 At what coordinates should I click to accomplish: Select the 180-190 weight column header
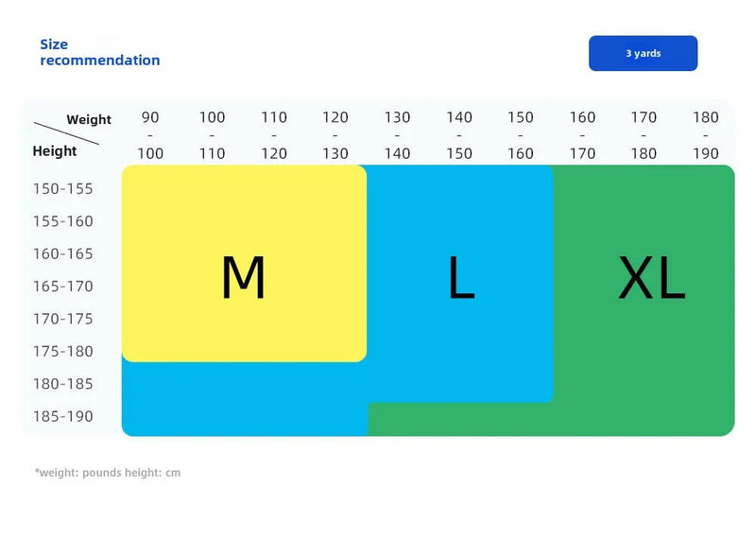pyautogui.click(x=705, y=135)
